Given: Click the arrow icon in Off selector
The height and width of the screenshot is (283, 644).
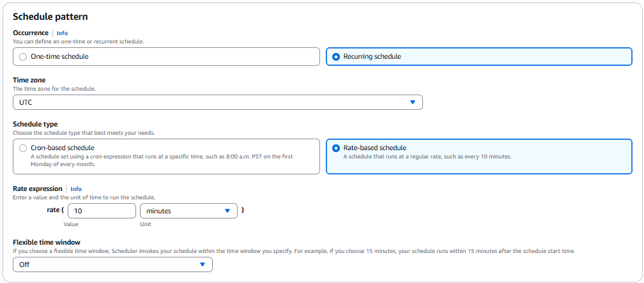Looking at the screenshot, I should (203, 264).
